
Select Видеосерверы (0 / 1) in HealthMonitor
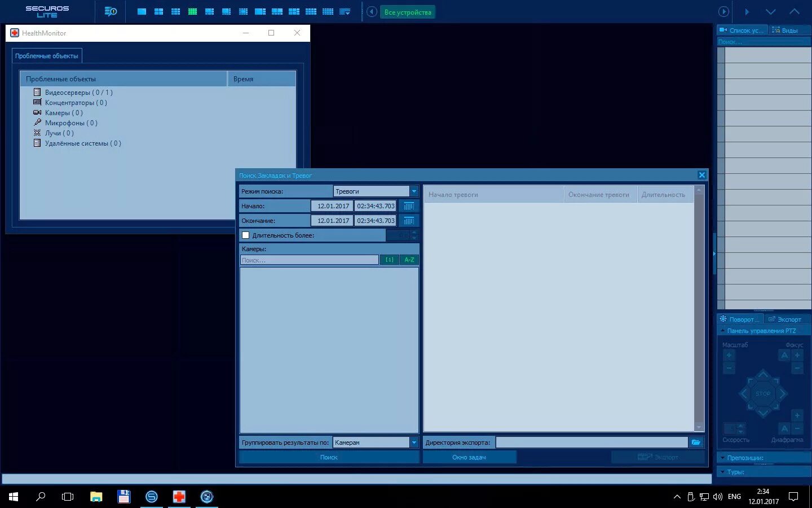coord(78,93)
